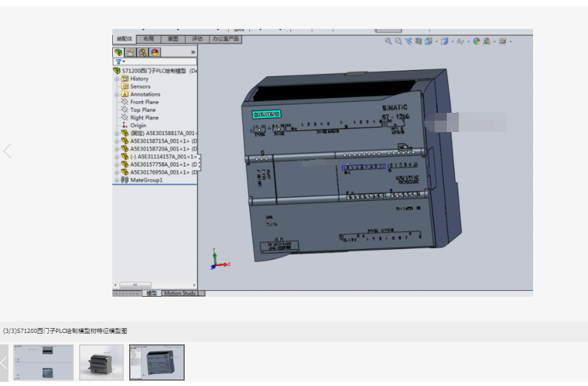
Task: Click the thumbnail strip left arrow
Action: [x=4, y=362]
